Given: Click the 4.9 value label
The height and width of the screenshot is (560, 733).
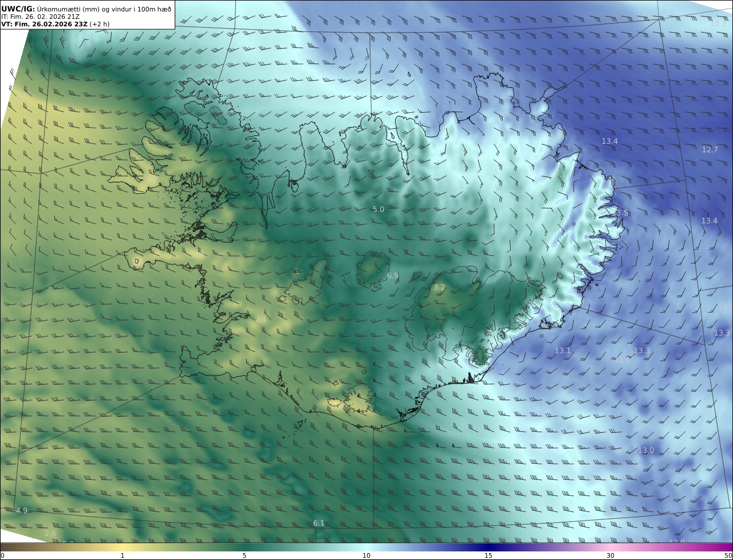Looking at the screenshot, I should pos(22,510).
